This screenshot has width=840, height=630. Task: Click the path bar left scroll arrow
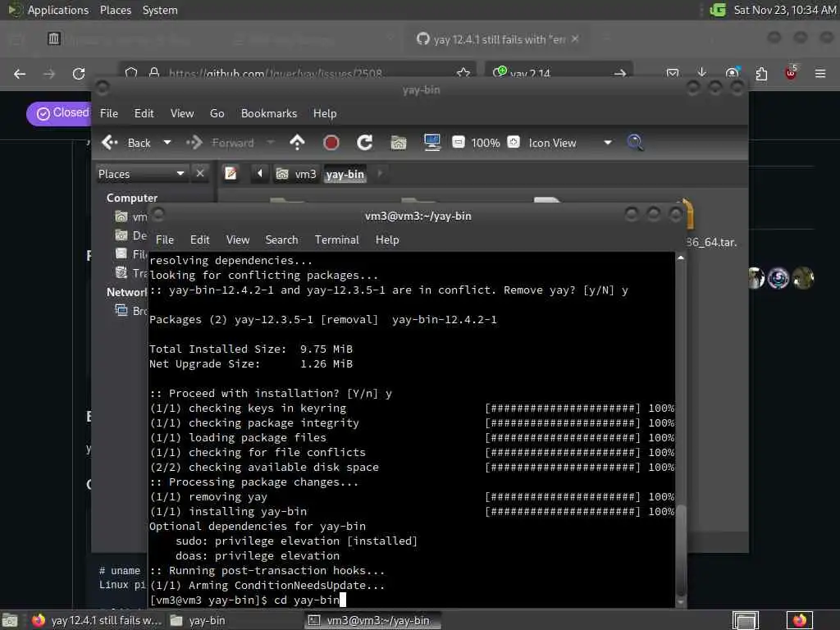click(x=260, y=174)
